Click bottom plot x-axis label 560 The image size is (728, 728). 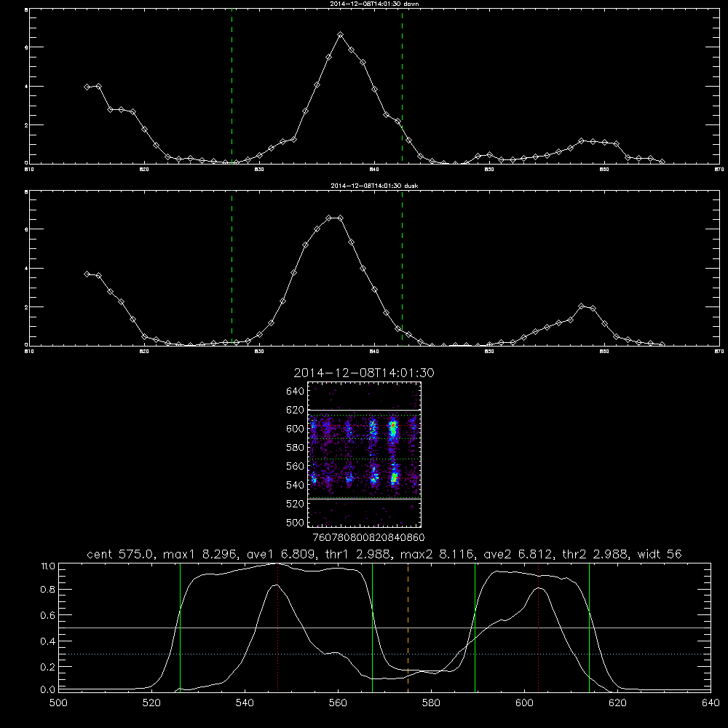coord(338,703)
